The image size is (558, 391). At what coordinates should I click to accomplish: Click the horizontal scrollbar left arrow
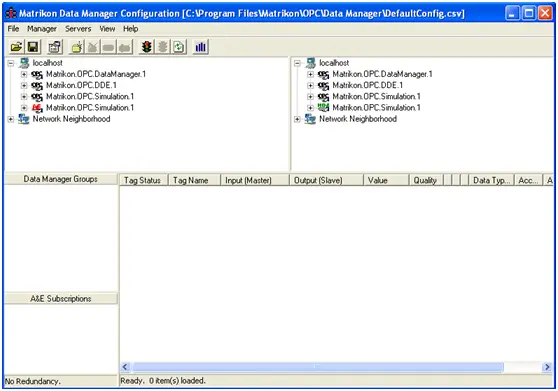(125, 367)
